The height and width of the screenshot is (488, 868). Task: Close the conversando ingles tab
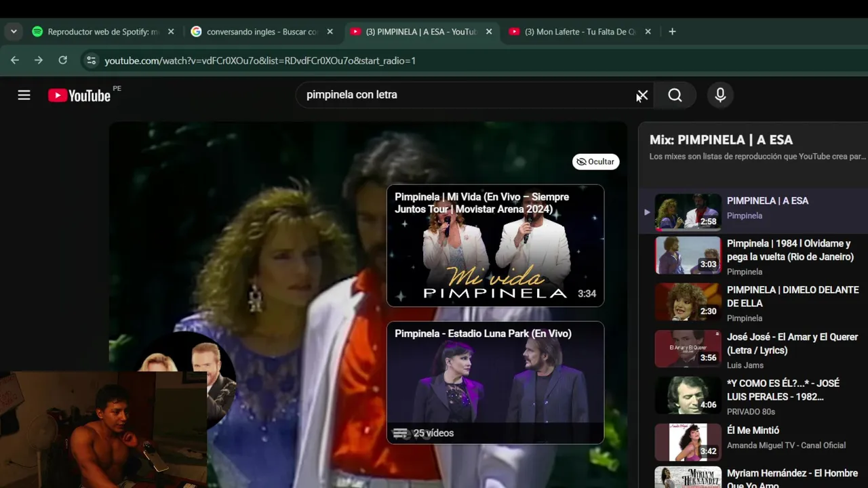coord(330,31)
